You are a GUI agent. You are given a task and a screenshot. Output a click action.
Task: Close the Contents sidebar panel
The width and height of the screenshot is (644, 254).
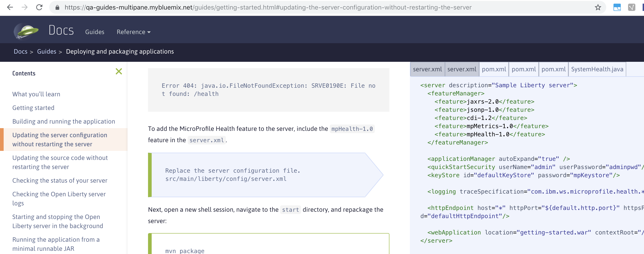[119, 71]
